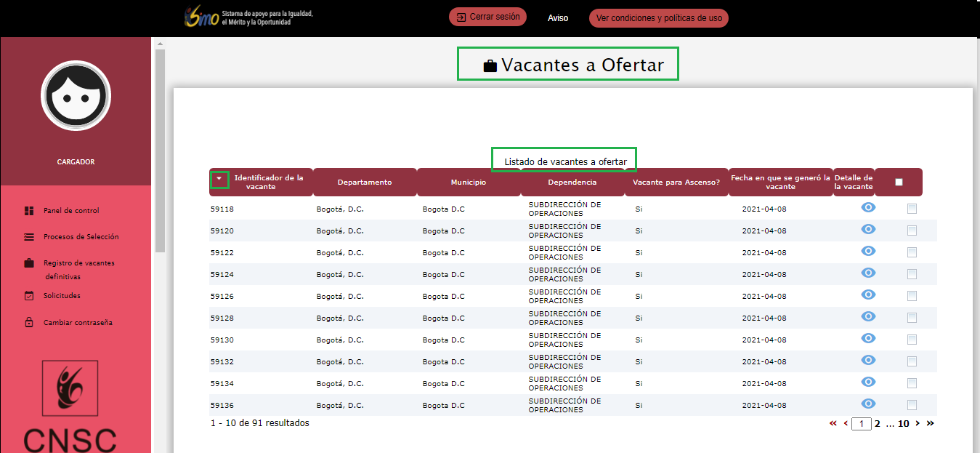Click the user avatar profile picture

coord(76,96)
